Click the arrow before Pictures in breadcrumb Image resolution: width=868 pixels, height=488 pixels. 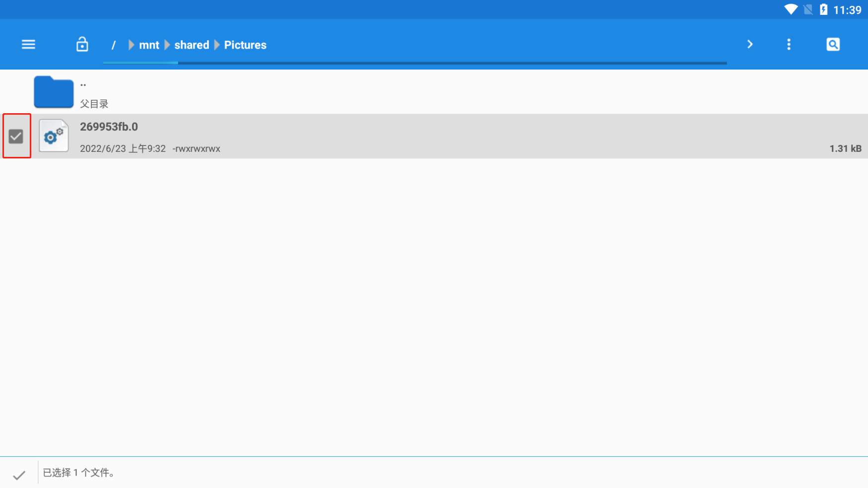[217, 45]
